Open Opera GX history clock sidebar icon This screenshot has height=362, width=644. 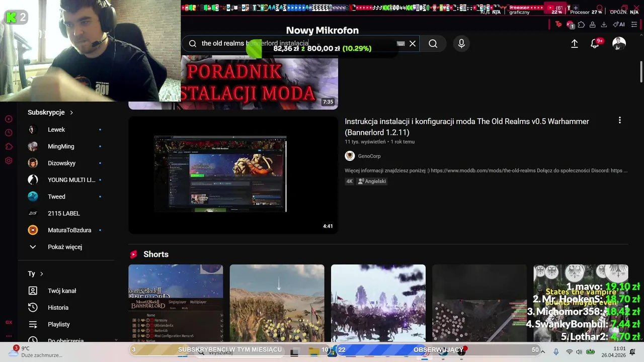(9, 133)
